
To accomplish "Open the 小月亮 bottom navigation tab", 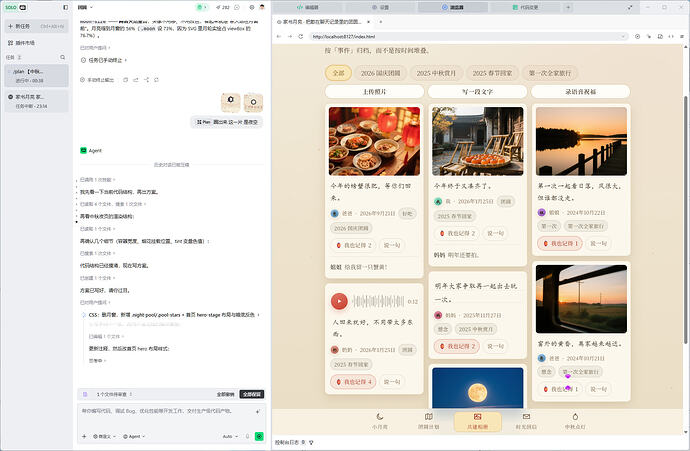I will [x=380, y=421].
